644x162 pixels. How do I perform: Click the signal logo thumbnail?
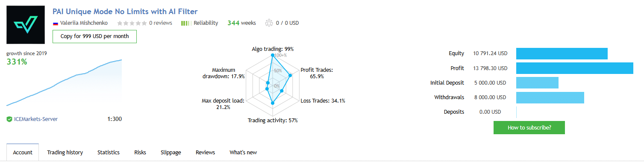[25, 25]
